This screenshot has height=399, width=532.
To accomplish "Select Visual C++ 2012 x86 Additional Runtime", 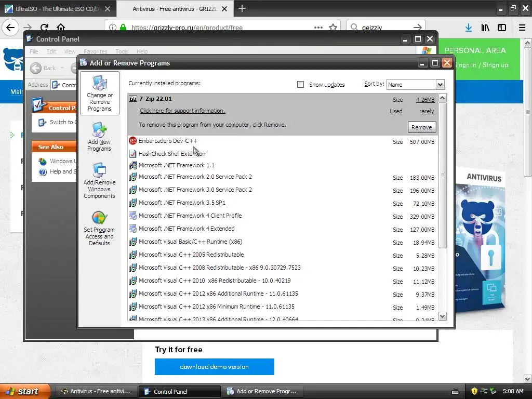I will click(x=283, y=294).
